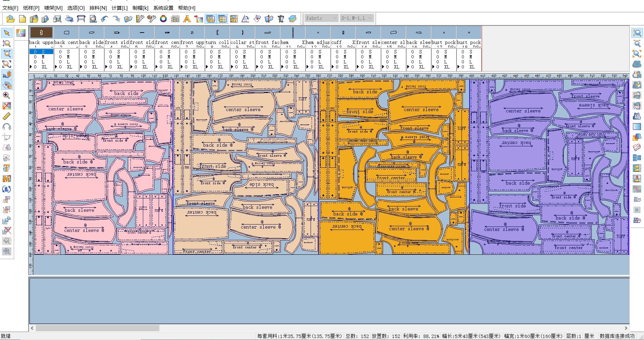Open the 唛架[M] menu
Image resolution: width=644 pixels, height=340 pixels.
point(53,8)
